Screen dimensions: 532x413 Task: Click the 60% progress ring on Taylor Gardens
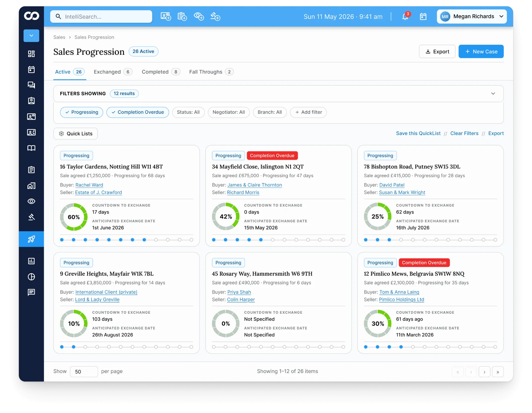click(74, 217)
